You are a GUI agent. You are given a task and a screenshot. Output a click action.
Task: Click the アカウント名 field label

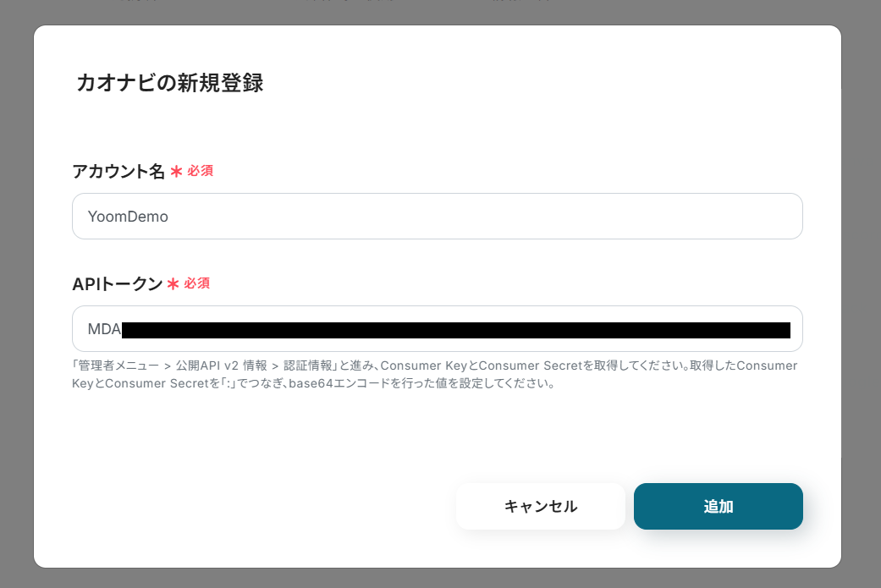tap(118, 171)
